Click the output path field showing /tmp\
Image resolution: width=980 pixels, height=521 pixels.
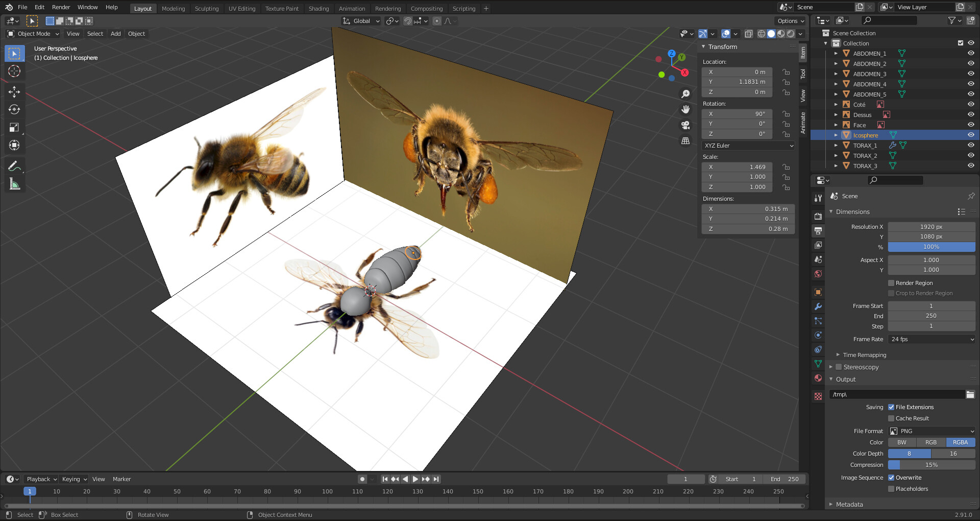pyautogui.click(x=897, y=394)
